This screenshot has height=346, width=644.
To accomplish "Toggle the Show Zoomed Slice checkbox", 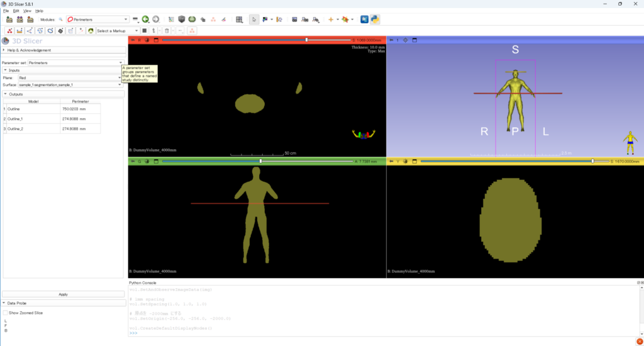I will click(6, 312).
